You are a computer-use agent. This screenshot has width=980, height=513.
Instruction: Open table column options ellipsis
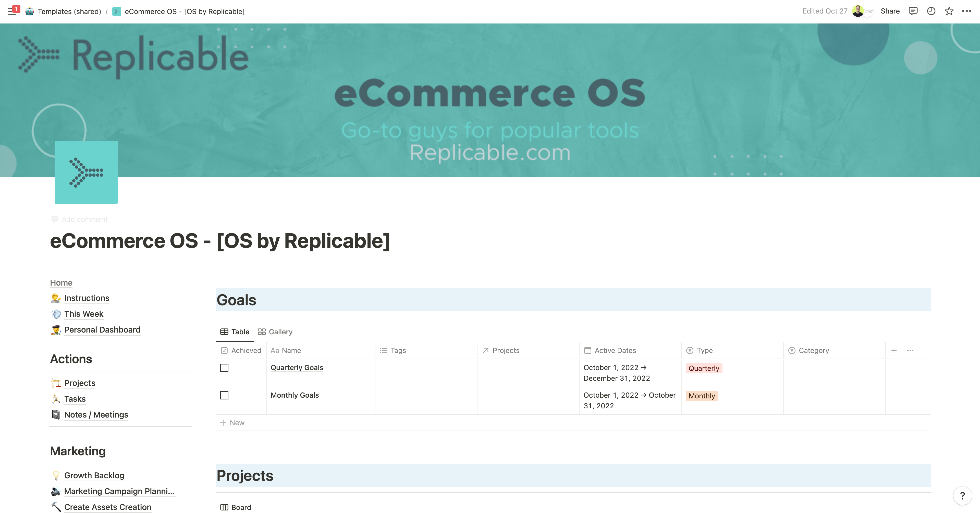910,350
